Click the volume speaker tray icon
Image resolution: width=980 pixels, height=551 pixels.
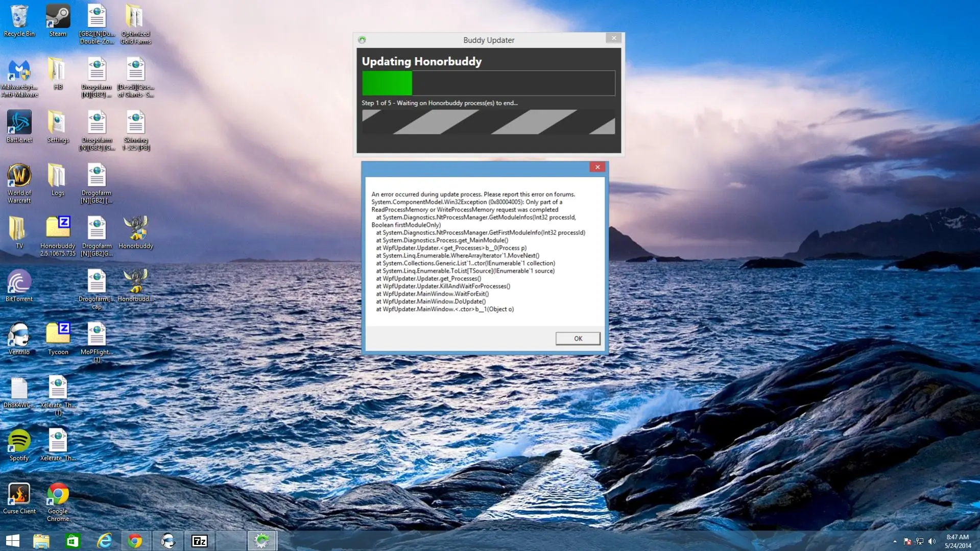tap(932, 541)
